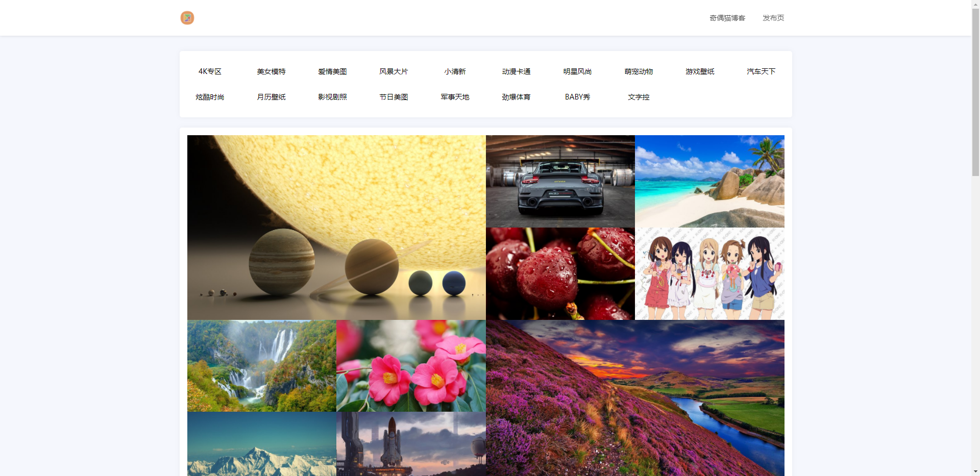Go to 文字控 category

point(639,97)
